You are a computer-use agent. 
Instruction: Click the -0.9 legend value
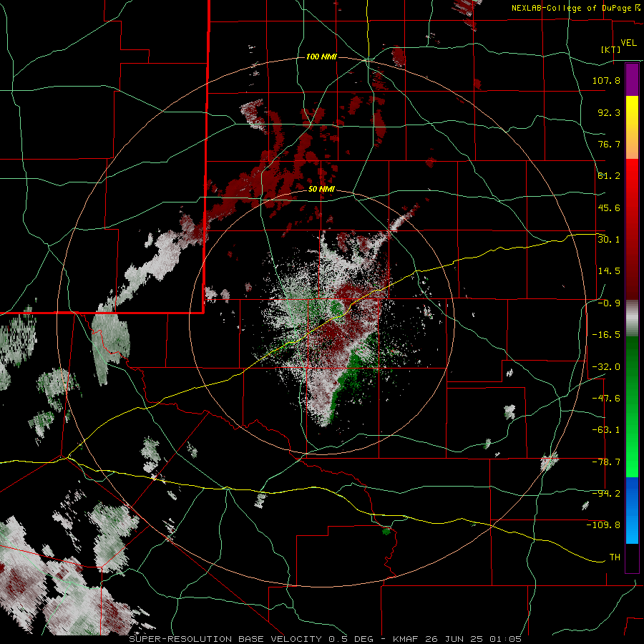(609, 303)
